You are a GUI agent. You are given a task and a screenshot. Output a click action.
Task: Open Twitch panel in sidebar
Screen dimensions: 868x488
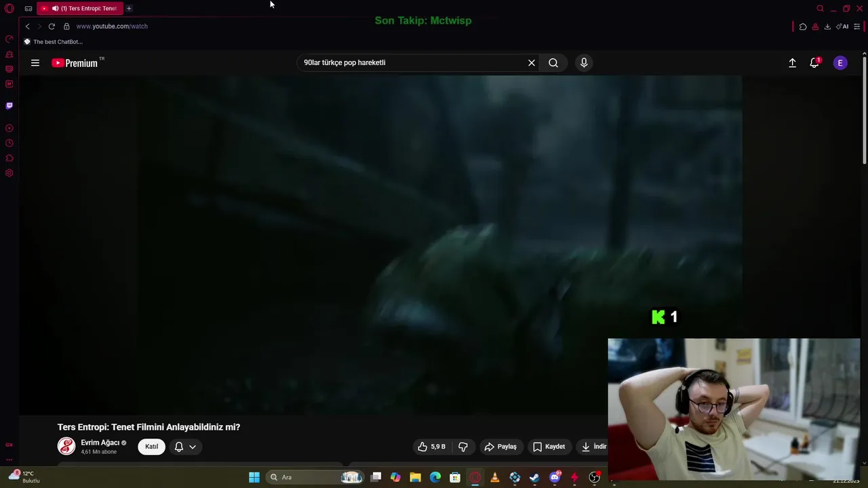tap(9, 106)
